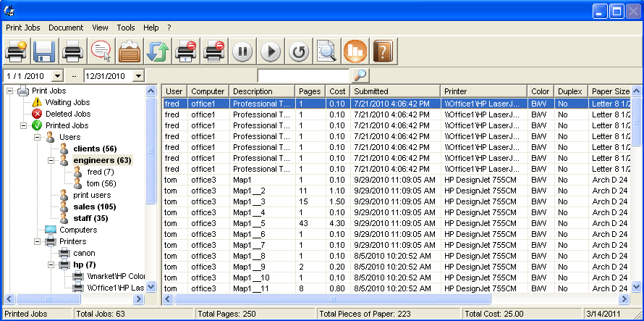Sort by the Submitted column header

point(396,91)
